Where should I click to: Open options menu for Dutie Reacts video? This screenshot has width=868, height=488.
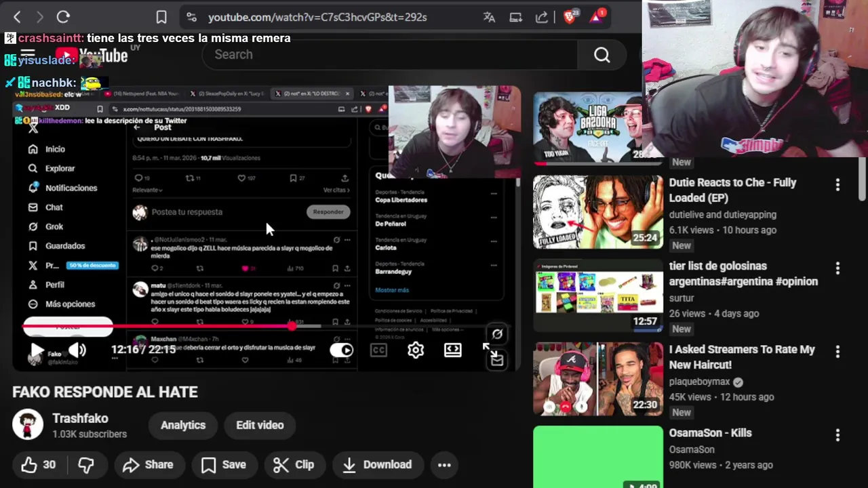(837, 184)
